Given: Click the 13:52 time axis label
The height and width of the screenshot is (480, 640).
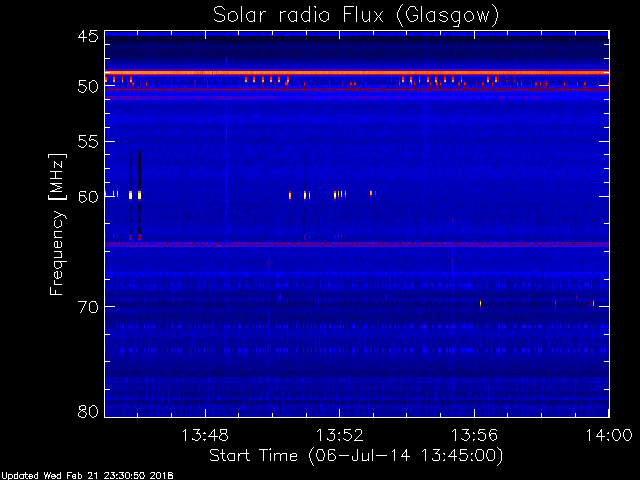Looking at the screenshot, I should click(340, 435).
